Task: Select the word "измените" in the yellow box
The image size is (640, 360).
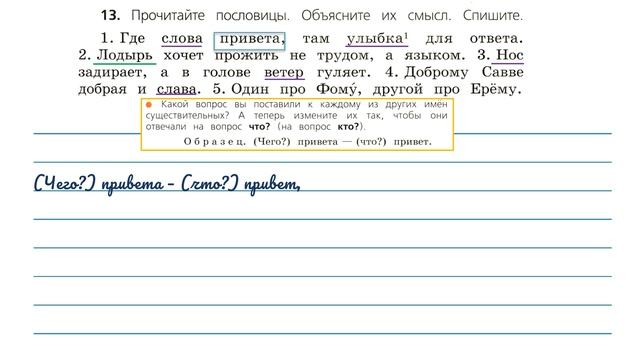Action: point(316,116)
